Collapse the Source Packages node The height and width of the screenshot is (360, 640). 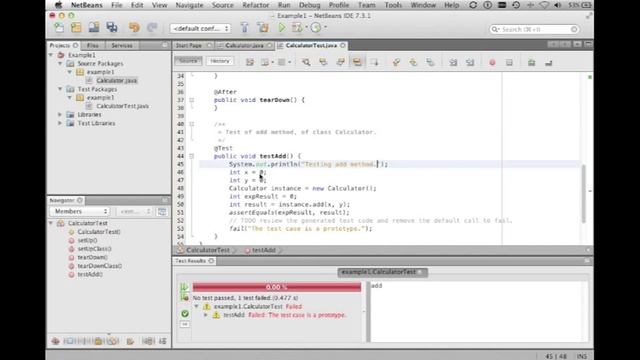[x=60, y=63]
